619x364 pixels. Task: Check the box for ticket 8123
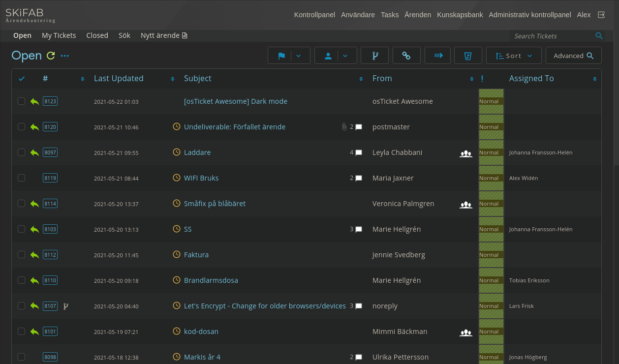[x=21, y=101]
